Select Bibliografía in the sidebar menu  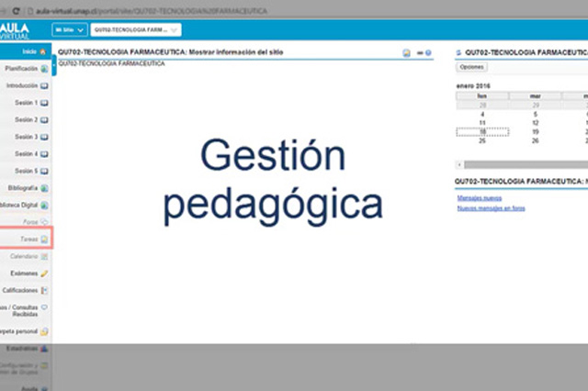tap(44, 188)
